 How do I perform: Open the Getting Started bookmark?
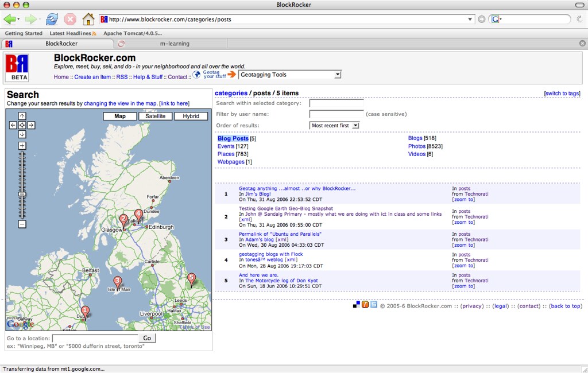[24, 33]
